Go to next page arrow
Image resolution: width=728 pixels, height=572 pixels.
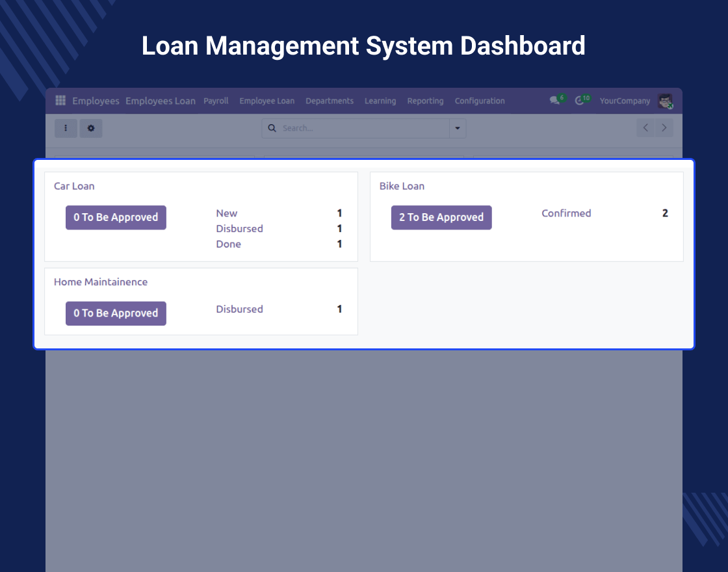click(664, 127)
